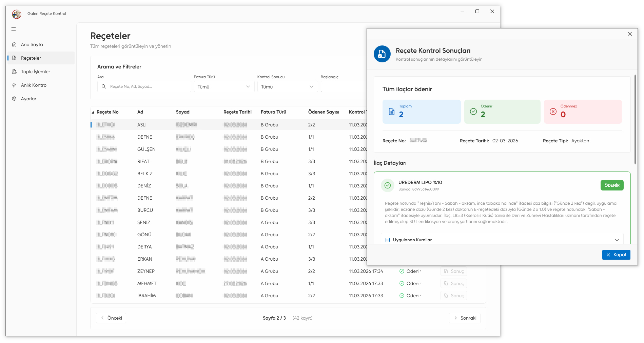Open Ayarlar settings page

point(41,99)
